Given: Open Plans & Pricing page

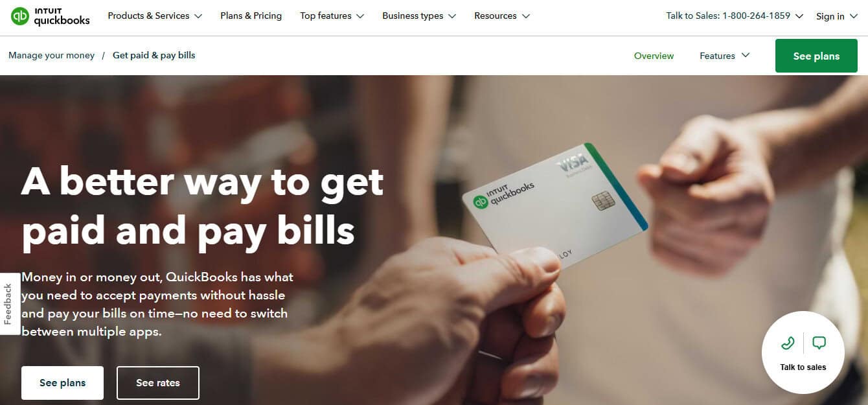Looking at the screenshot, I should [251, 16].
